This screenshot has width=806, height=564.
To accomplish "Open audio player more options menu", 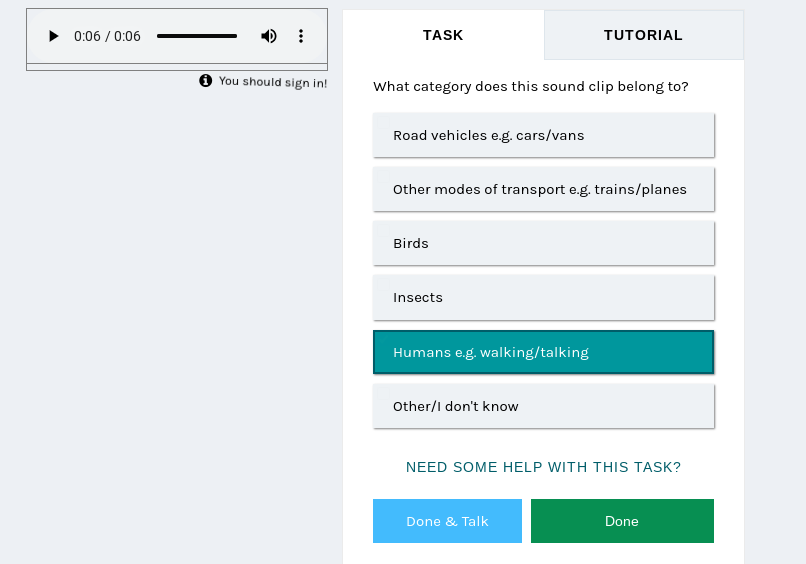I will pyautogui.click(x=301, y=36).
